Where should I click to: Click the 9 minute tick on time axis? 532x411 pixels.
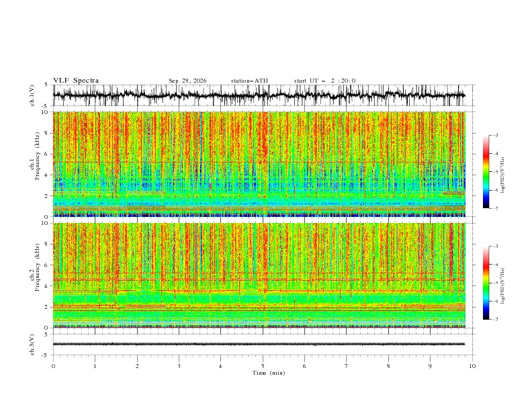pos(430,366)
